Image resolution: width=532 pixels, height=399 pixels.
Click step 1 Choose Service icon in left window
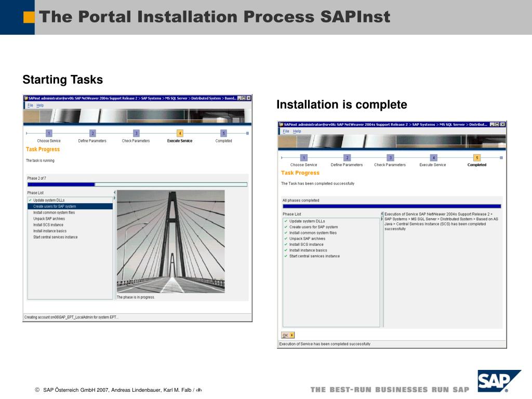49,134
